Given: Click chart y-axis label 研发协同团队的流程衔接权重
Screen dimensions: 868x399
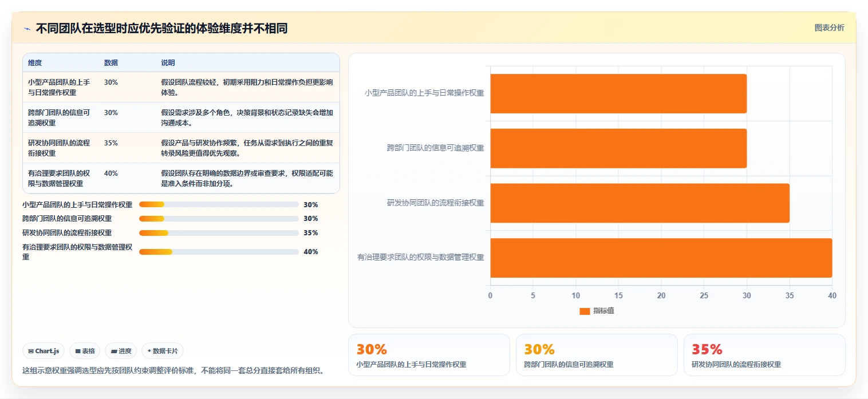Looking at the screenshot, I should [x=435, y=203].
